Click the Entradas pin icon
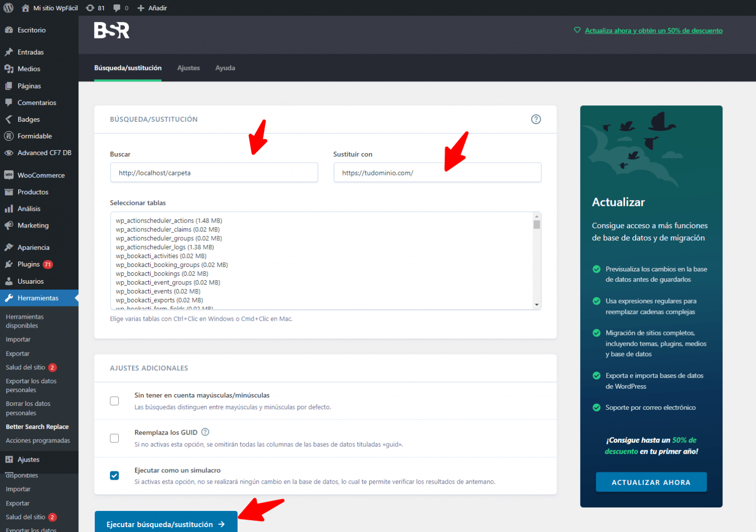This screenshot has width=756, height=532. pyautogui.click(x=9, y=52)
